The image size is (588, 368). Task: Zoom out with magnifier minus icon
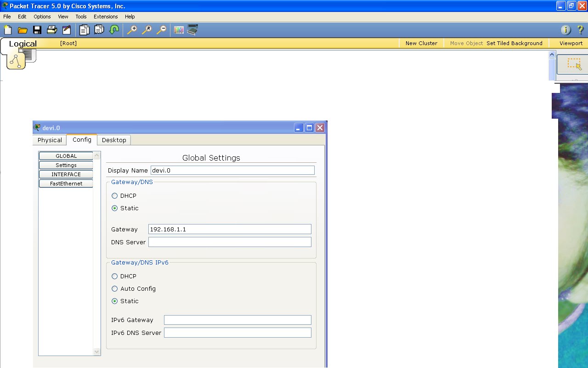pos(161,30)
